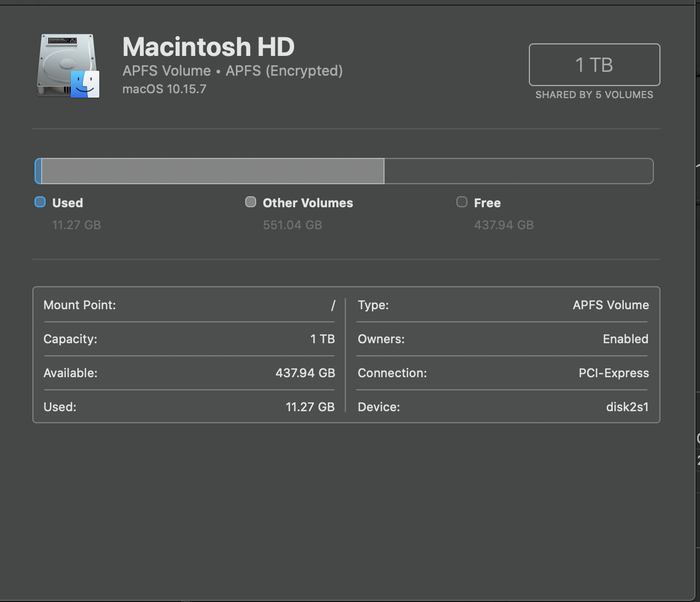Image resolution: width=700 pixels, height=602 pixels.
Task: Click the APFS Volume value in Type row
Action: pos(611,305)
